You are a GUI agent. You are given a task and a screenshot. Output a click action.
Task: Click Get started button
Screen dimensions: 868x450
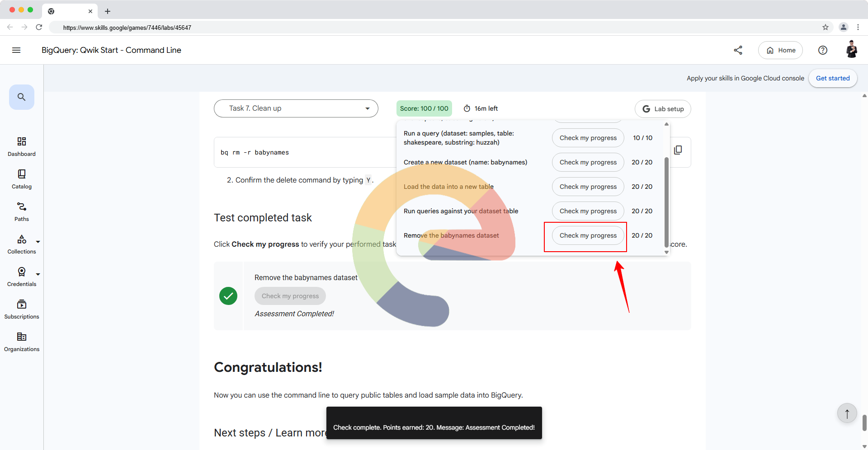[x=833, y=78]
